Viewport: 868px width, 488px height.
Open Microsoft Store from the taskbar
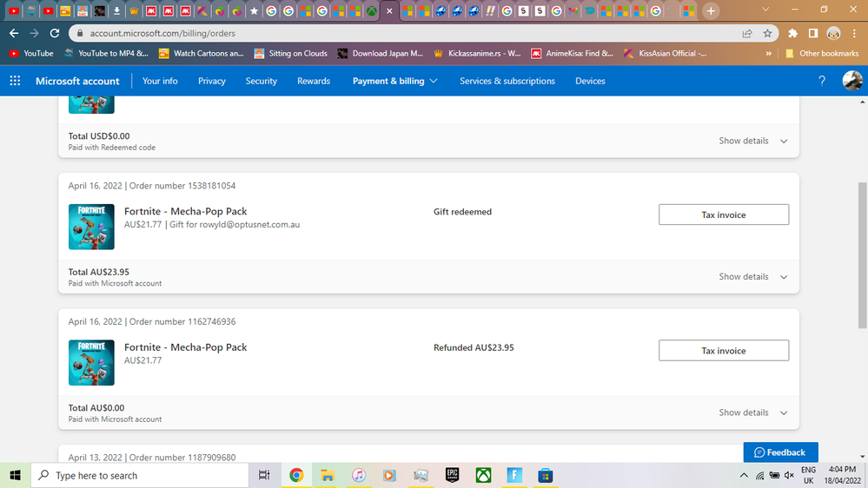(x=546, y=475)
